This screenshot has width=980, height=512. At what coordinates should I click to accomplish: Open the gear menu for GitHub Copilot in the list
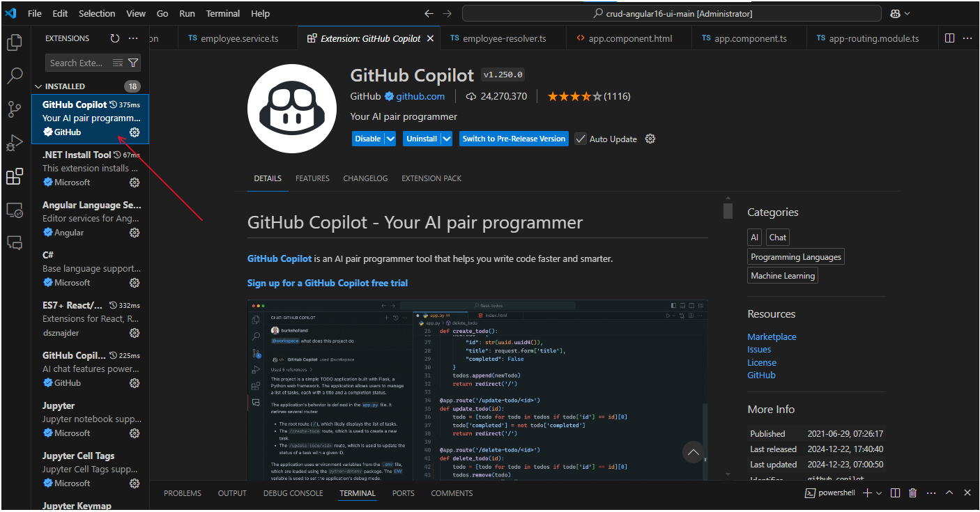click(x=135, y=132)
